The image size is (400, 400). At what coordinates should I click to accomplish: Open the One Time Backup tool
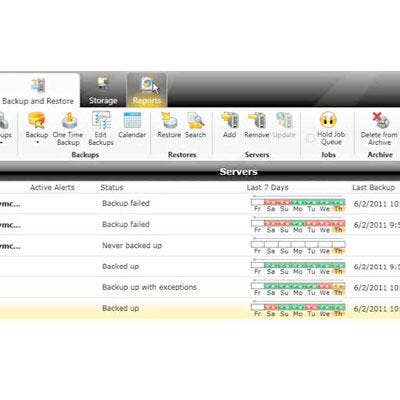(x=68, y=129)
